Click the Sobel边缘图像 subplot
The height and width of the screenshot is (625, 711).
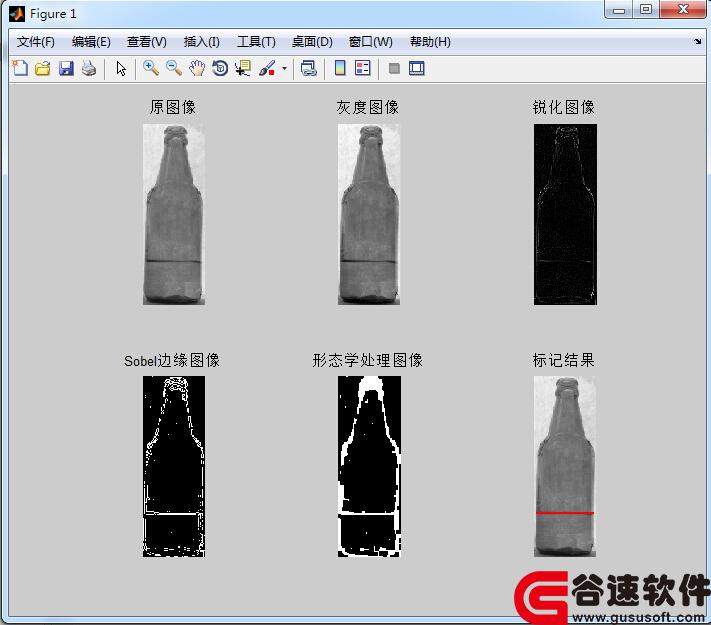pyautogui.click(x=174, y=466)
